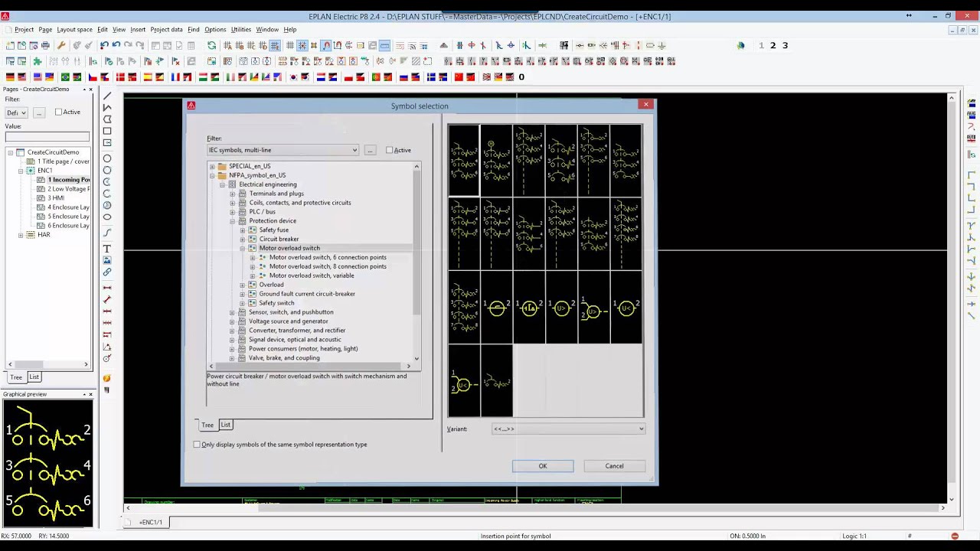The image size is (980, 551).
Task: Click OK in Symbol selection dialog
Action: click(543, 466)
